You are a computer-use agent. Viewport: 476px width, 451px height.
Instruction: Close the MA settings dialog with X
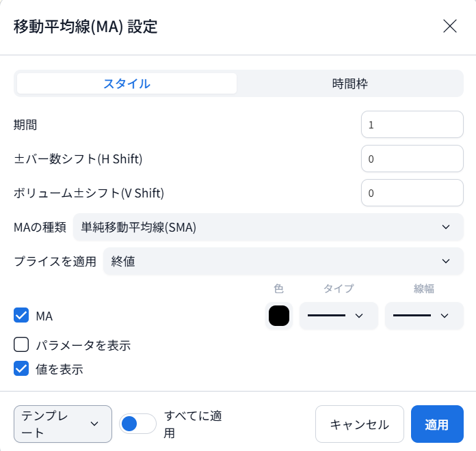(449, 26)
